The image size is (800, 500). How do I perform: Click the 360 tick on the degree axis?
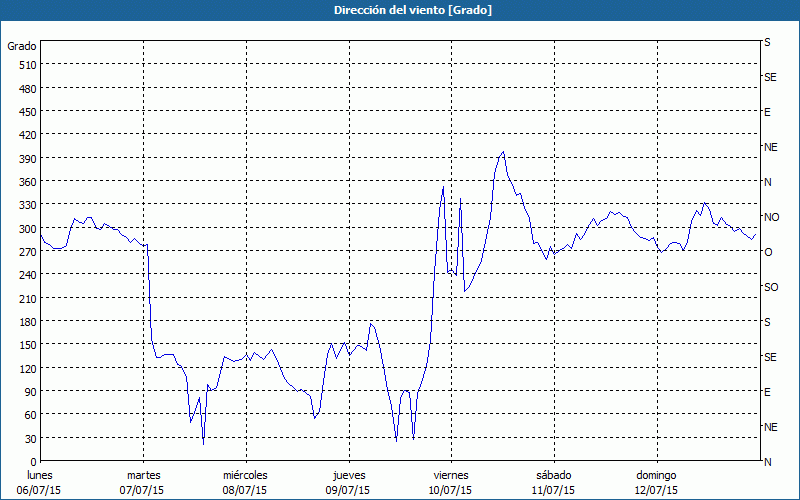point(27,182)
